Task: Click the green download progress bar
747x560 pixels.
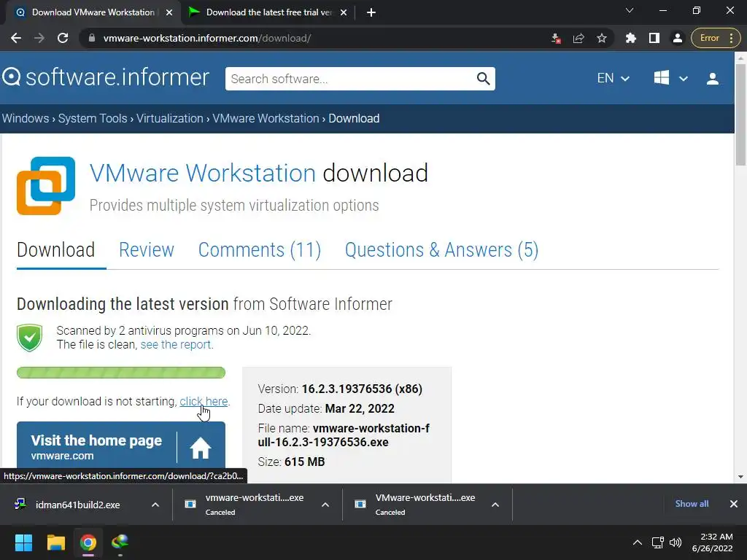Action: pos(121,373)
